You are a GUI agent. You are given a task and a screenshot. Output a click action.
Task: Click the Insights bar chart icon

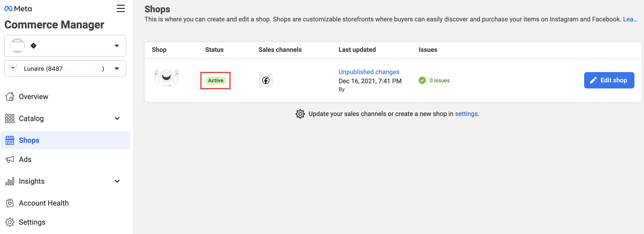(10, 181)
